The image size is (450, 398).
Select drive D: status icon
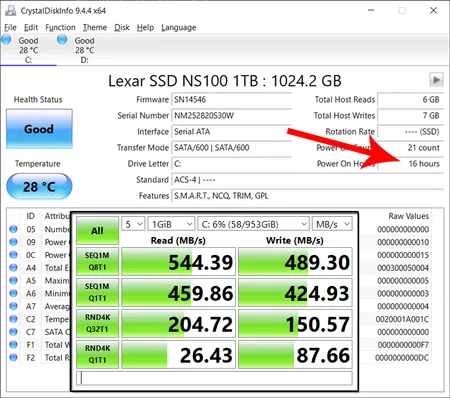[x=62, y=40]
